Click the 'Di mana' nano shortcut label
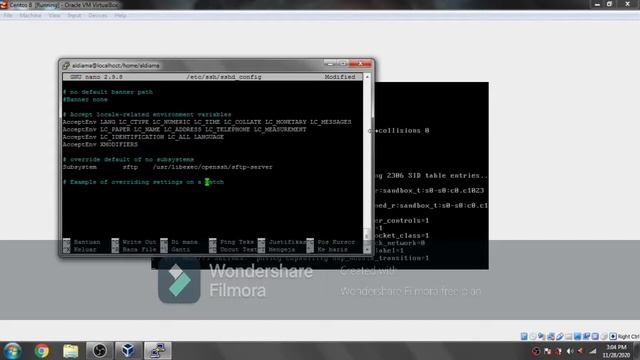 click(184, 242)
